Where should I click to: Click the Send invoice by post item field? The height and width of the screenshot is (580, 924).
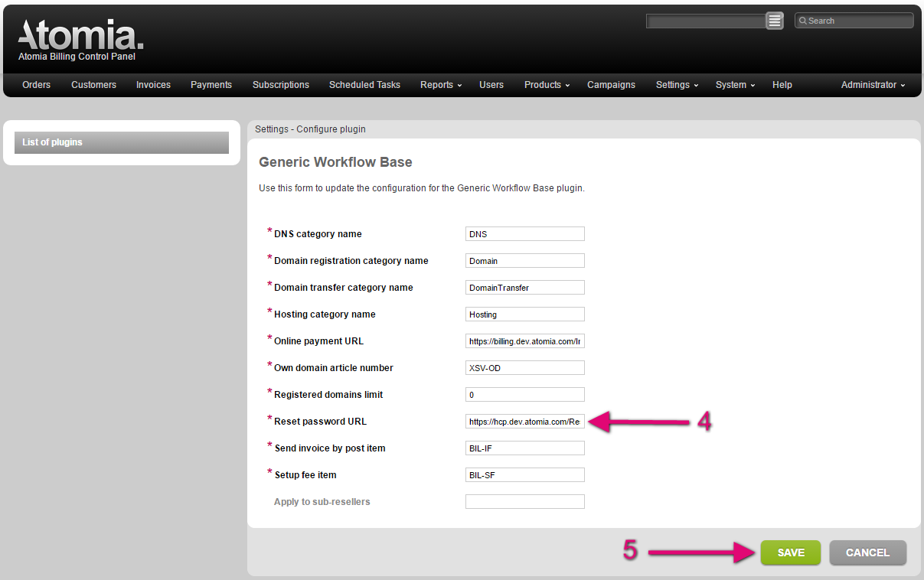525,448
